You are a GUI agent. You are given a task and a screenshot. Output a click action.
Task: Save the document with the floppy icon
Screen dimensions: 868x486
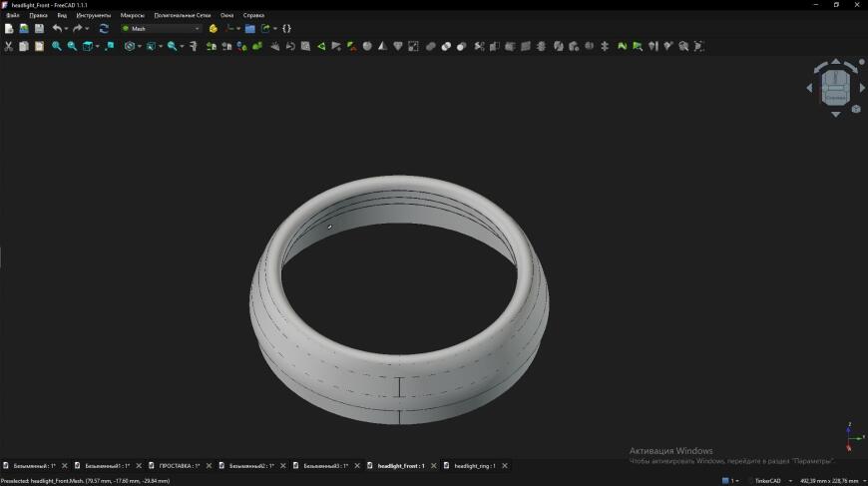click(x=39, y=28)
